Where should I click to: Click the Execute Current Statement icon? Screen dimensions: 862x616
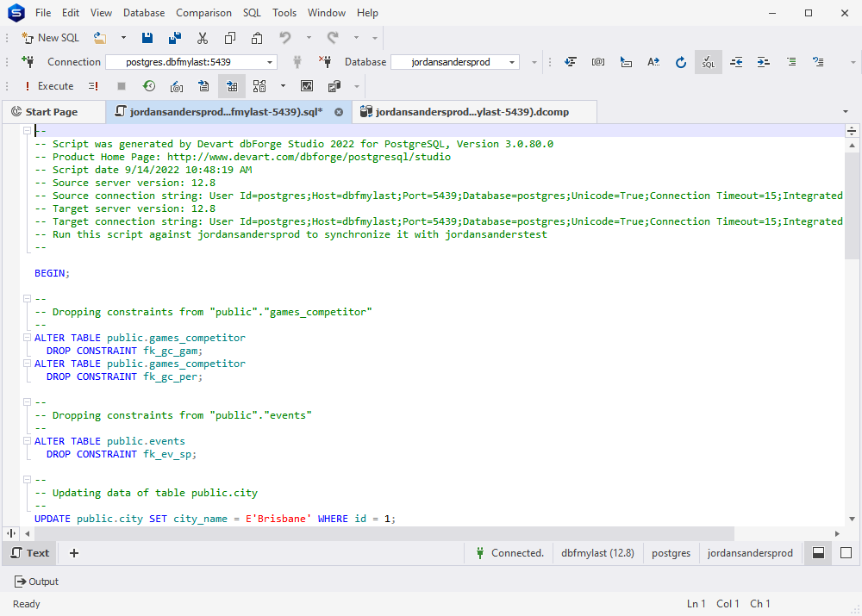pyautogui.click(x=93, y=86)
